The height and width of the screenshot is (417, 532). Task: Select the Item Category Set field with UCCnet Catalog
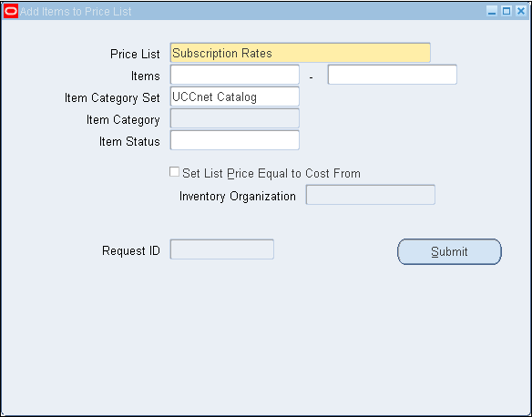pyautogui.click(x=235, y=97)
